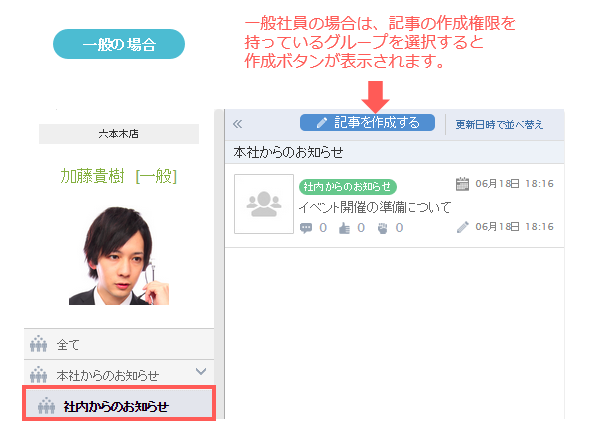Click group icon beside 本社からのお知らせ sidebar item

click(39, 374)
